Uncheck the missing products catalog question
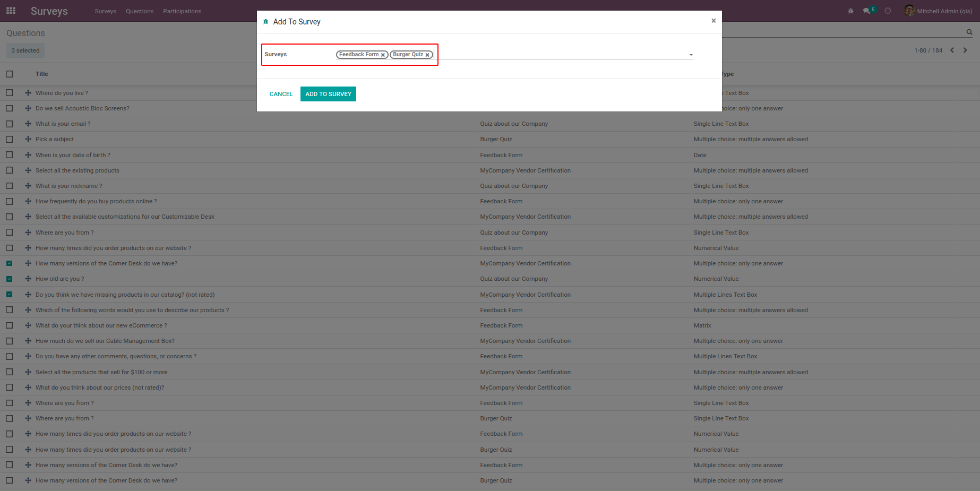This screenshot has width=980, height=491. click(10, 295)
